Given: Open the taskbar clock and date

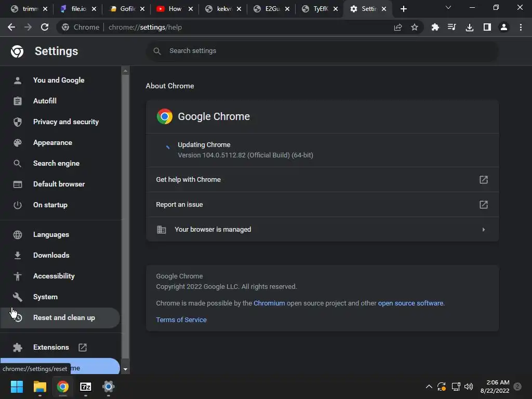Looking at the screenshot, I should (x=495, y=387).
